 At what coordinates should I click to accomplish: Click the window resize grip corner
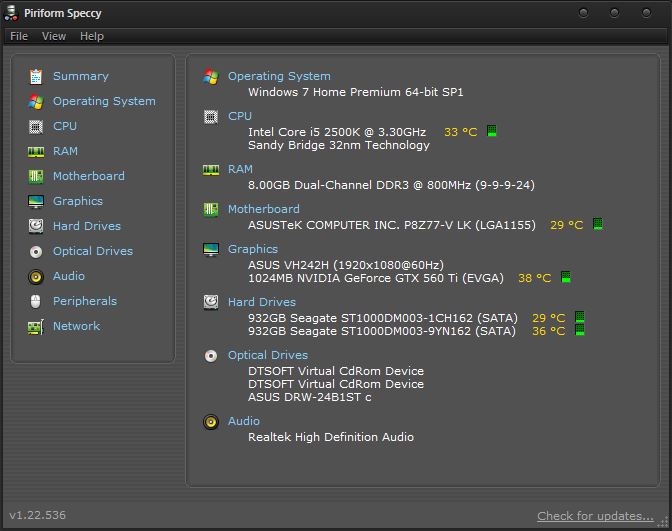663,522
